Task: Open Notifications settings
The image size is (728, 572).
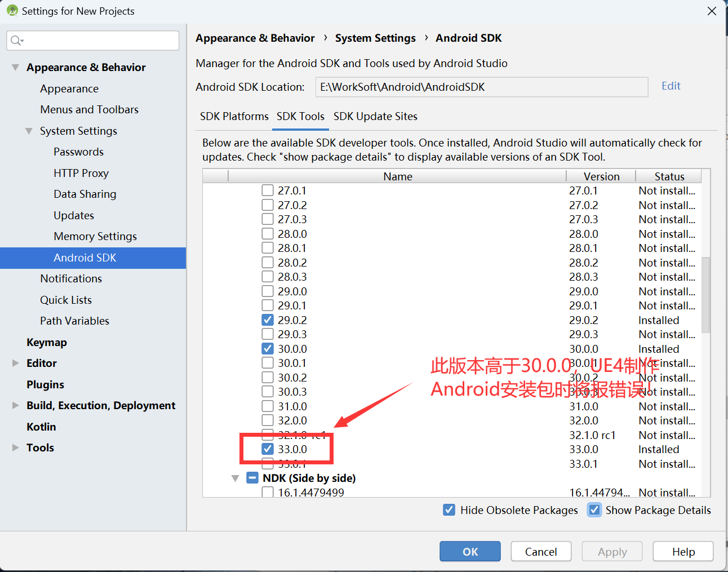Action: (x=71, y=279)
